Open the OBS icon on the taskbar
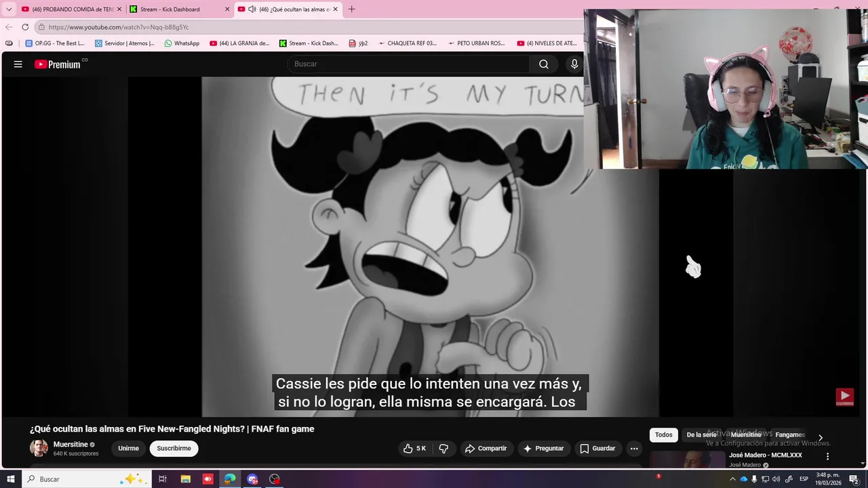 [x=275, y=479]
